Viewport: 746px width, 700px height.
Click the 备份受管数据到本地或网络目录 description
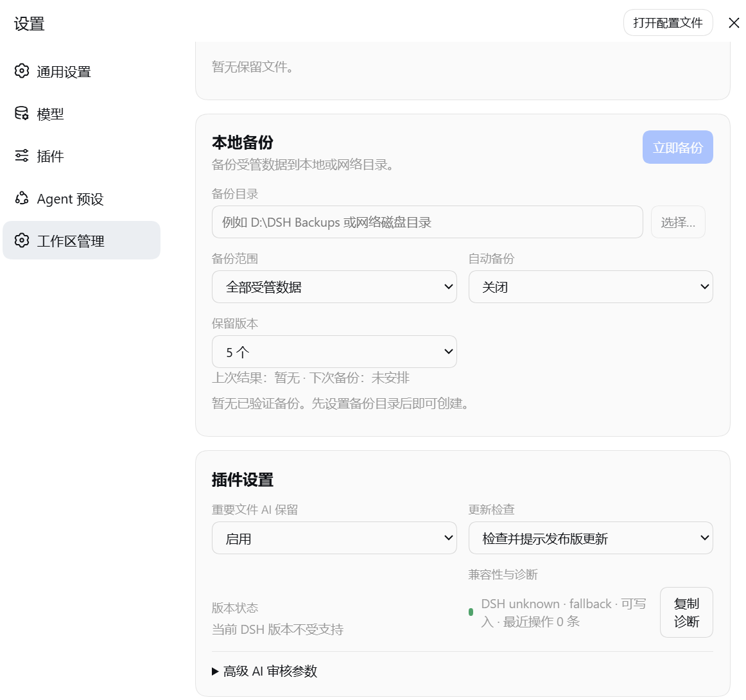pos(304,165)
